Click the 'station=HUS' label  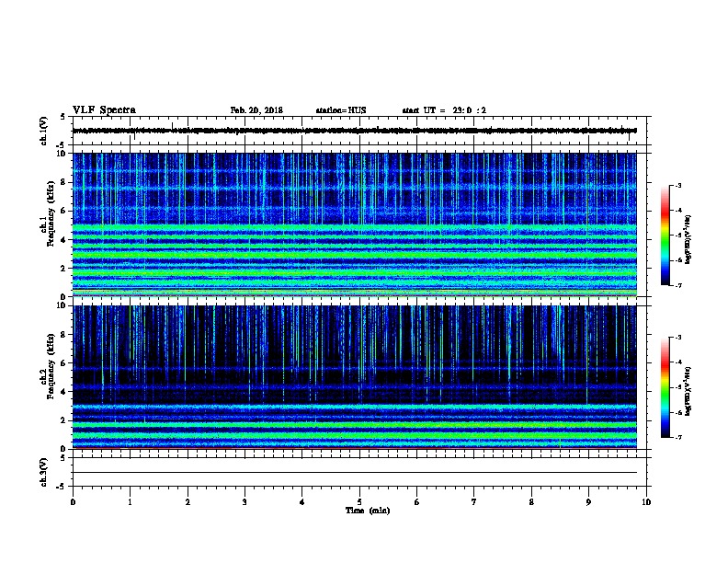[x=341, y=110]
